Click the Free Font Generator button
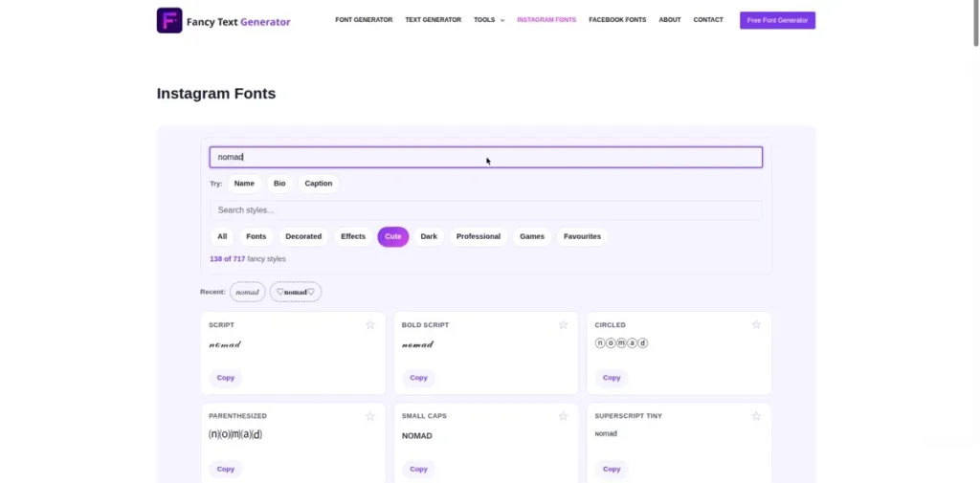This screenshot has width=980, height=483. [x=777, y=20]
